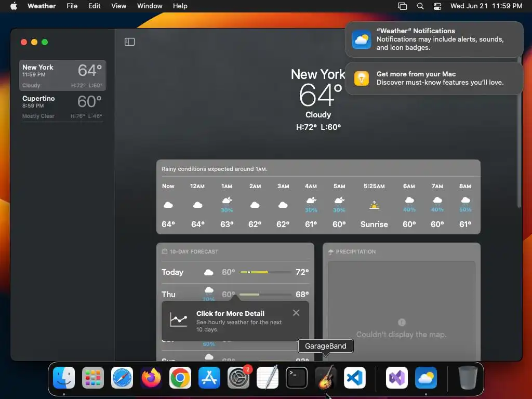Click the 3AM cloud icon in hourly forecast
532x399 pixels.
click(x=283, y=205)
